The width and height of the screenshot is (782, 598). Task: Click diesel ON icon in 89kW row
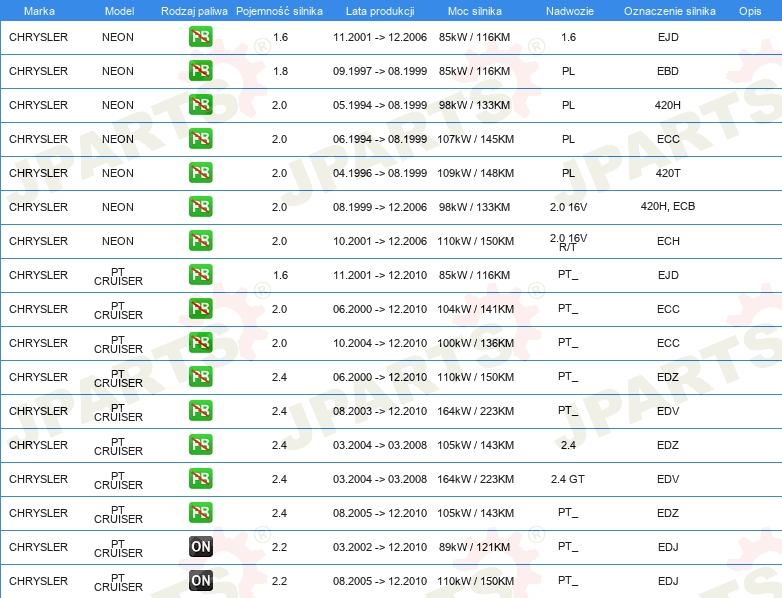click(x=200, y=547)
